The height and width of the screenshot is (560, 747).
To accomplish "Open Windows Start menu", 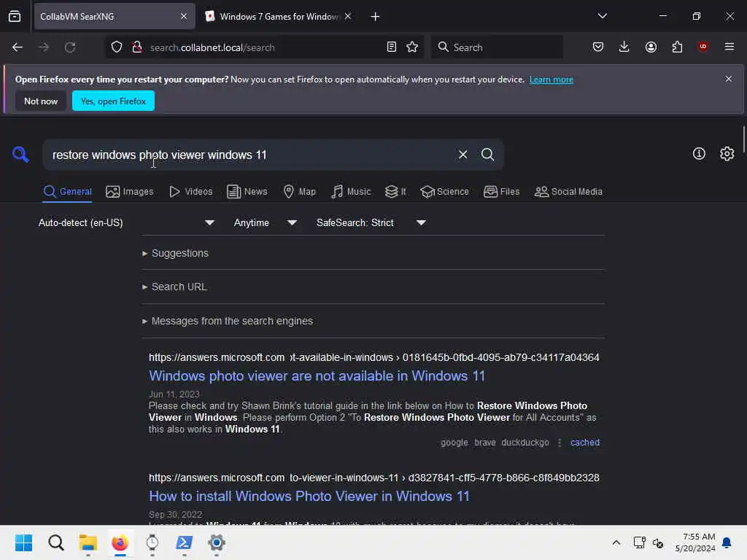I will [23, 542].
